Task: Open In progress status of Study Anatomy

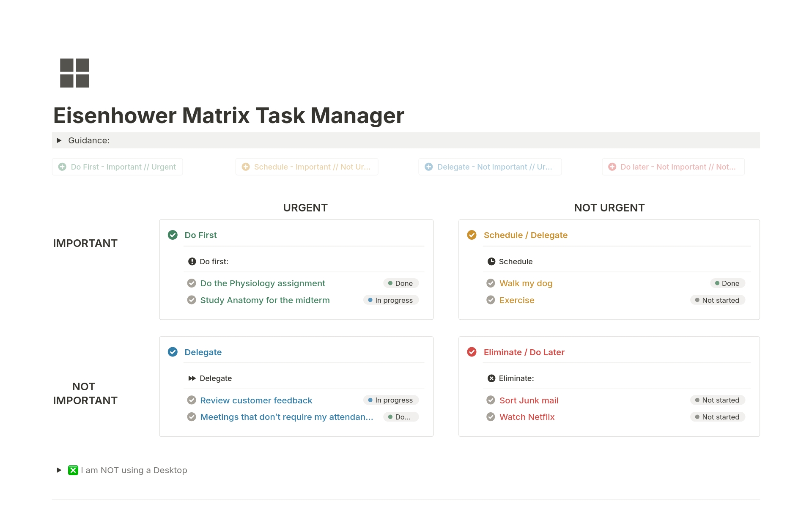Action: pos(391,300)
